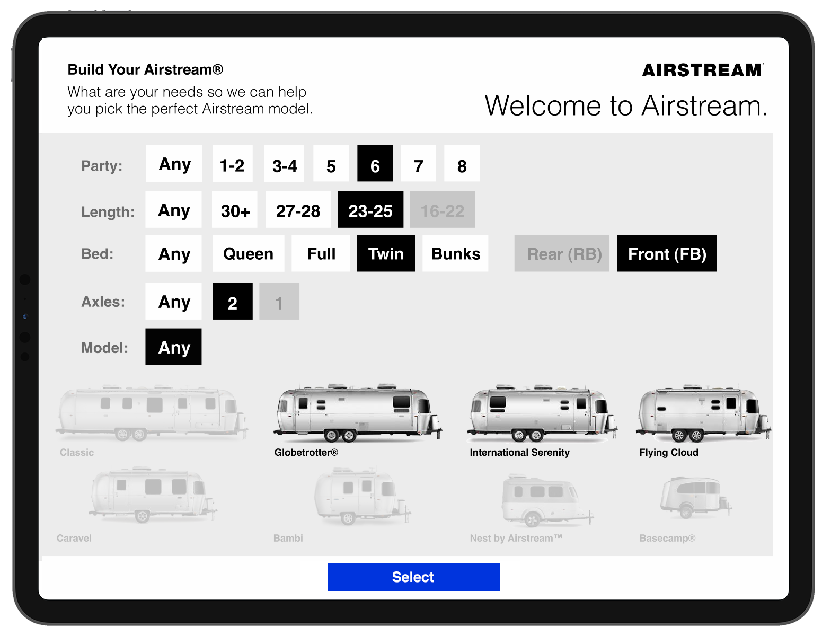
Task: Click the Party: row label
Action: [x=102, y=166]
